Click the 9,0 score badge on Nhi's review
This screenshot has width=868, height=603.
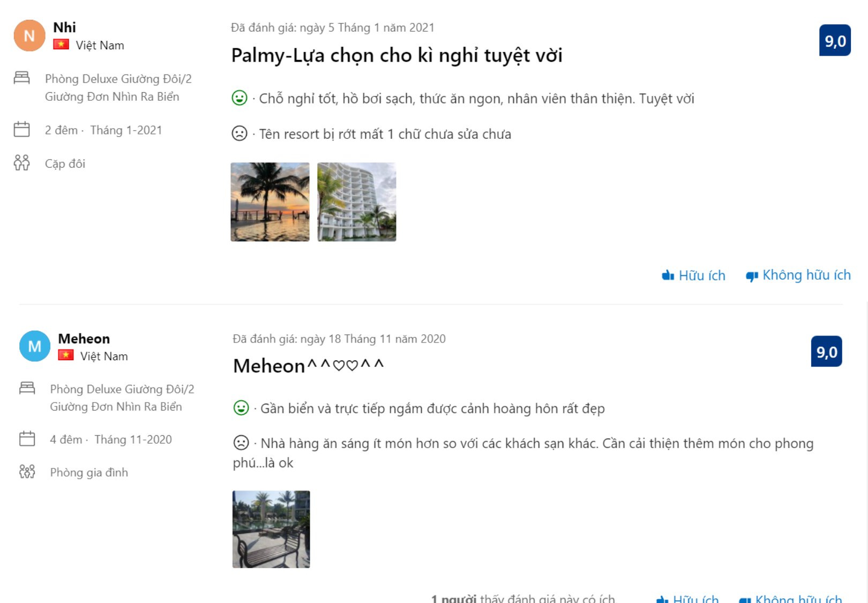(x=835, y=41)
